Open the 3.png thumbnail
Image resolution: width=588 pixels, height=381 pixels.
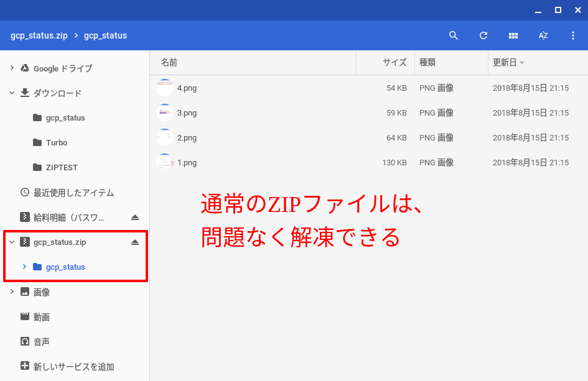coord(165,112)
